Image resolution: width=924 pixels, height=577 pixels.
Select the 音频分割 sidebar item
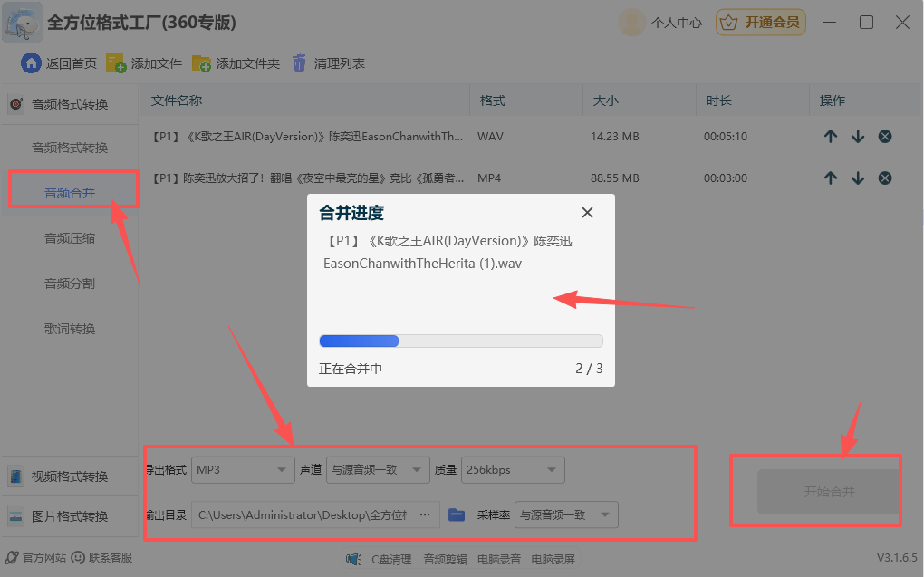point(72,284)
